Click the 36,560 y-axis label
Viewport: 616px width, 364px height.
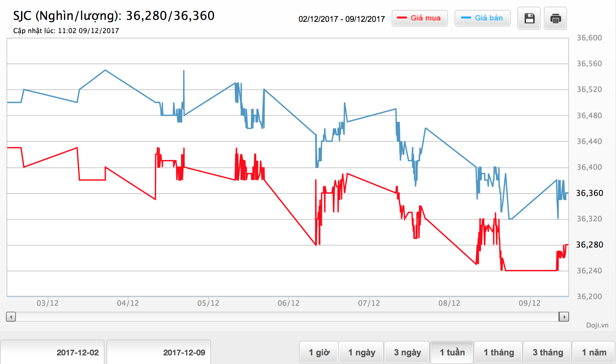tap(590, 64)
